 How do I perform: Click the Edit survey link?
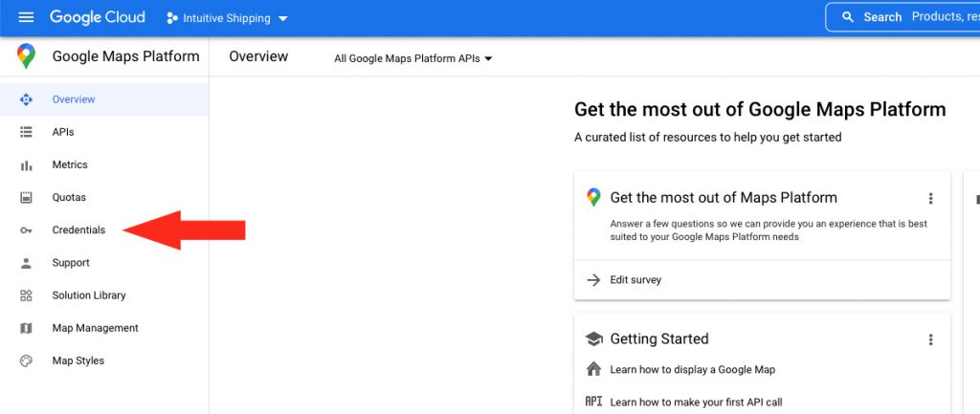pyautogui.click(x=635, y=280)
